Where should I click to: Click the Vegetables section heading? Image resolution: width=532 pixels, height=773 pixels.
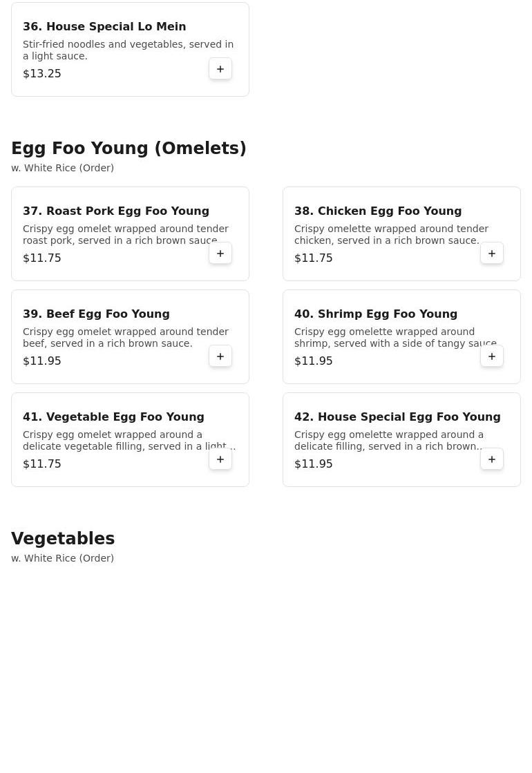tap(63, 539)
